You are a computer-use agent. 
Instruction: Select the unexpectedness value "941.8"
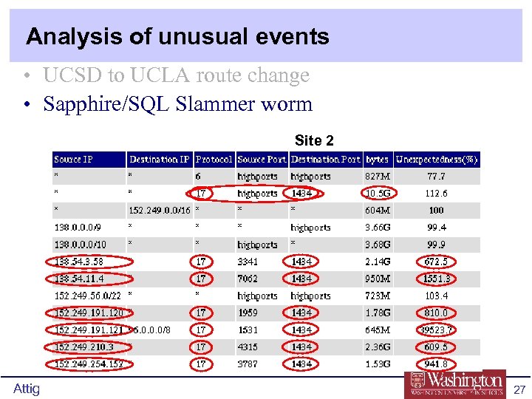pyautogui.click(x=437, y=364)
